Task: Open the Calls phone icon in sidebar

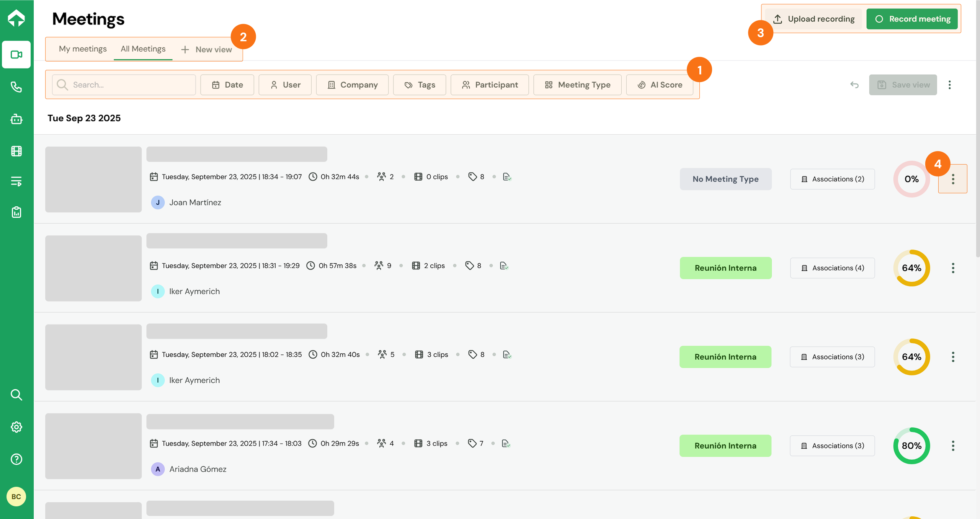Action: pos(16,87)
